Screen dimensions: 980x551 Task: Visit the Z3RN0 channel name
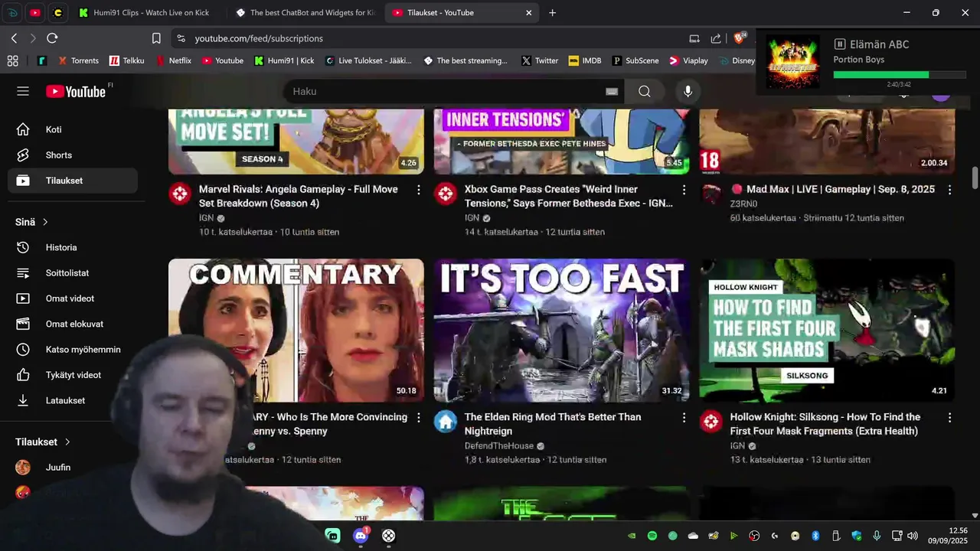click(x=743, y=204)
